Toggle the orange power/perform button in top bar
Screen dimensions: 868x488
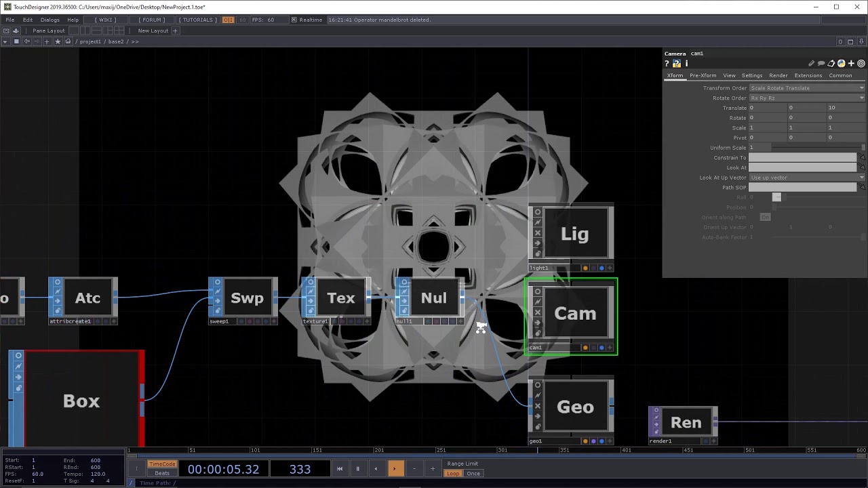(x=228, y=20)
